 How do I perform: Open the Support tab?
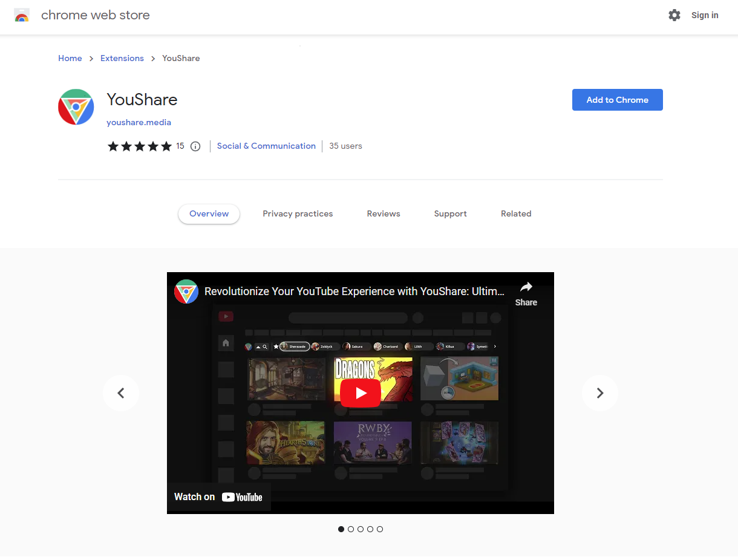(451, 213)
